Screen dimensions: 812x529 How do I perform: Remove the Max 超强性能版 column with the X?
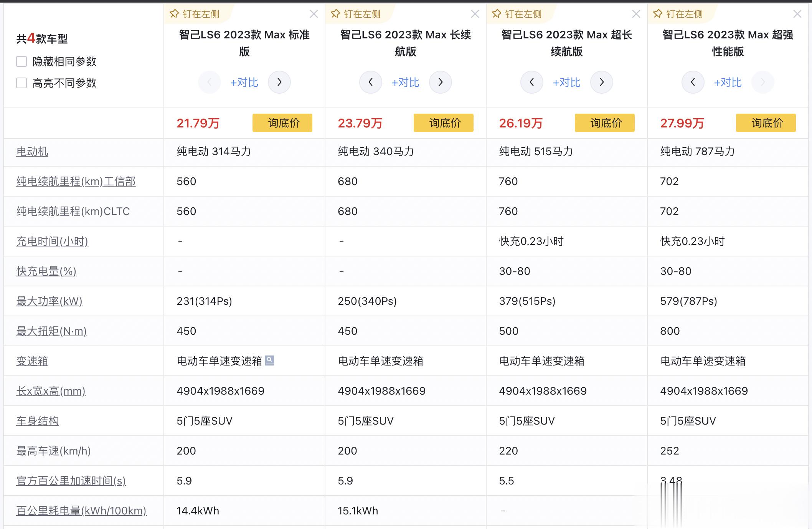click(797, 14)
